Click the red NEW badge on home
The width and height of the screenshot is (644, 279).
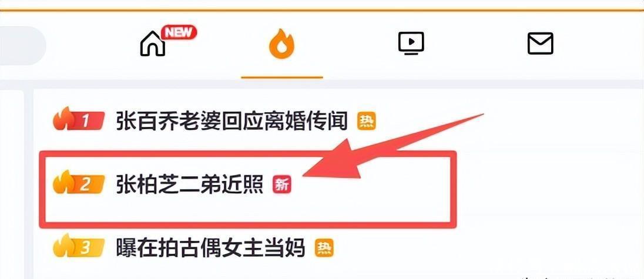click(179, 32)
